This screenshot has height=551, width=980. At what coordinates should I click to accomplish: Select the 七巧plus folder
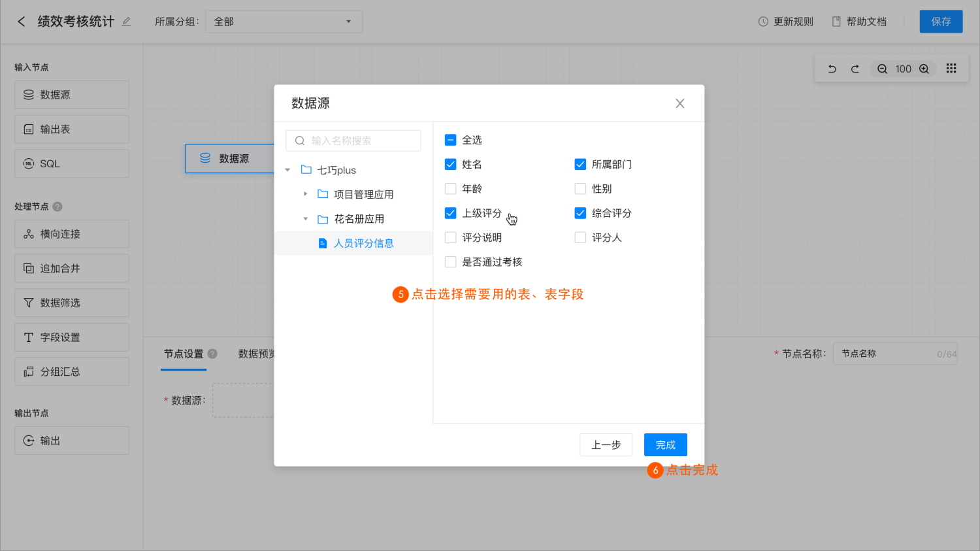point(329,170)
